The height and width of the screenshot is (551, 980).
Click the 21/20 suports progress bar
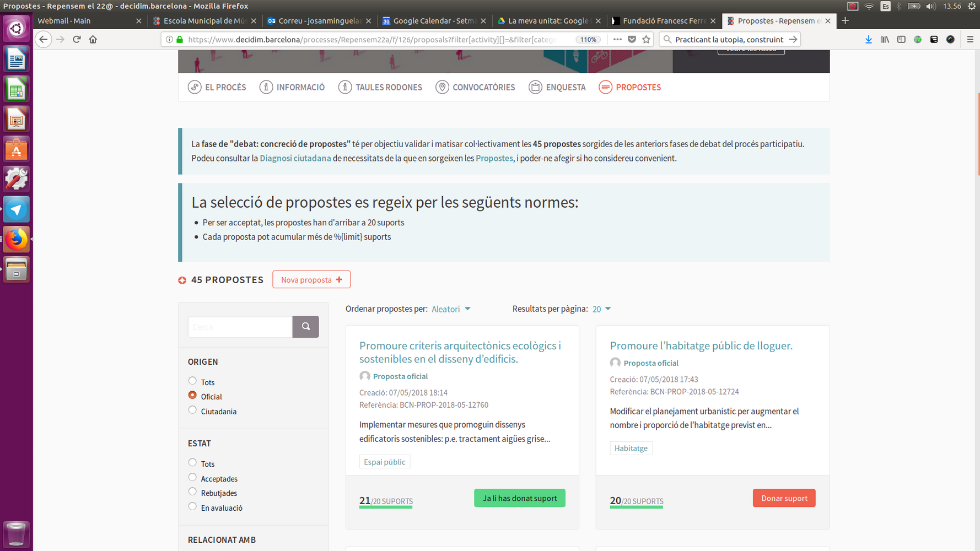click(x=386, y=506)
